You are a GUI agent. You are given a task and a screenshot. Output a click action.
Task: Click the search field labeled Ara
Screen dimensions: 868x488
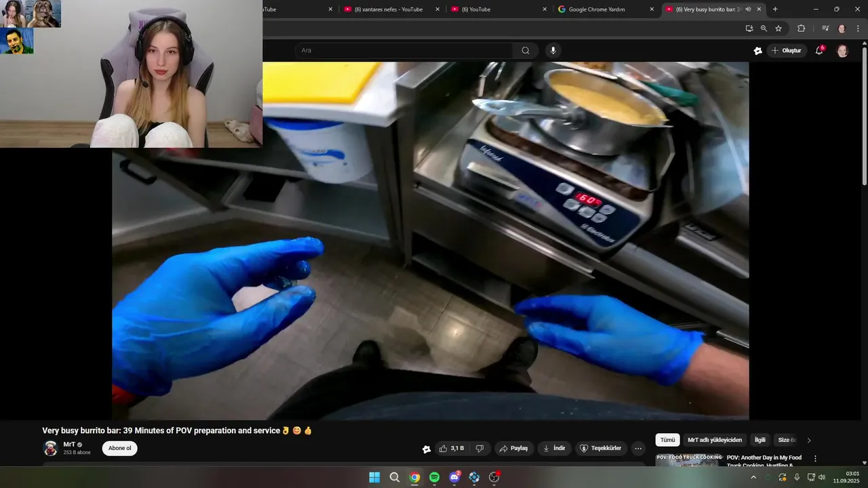[404, 50]
